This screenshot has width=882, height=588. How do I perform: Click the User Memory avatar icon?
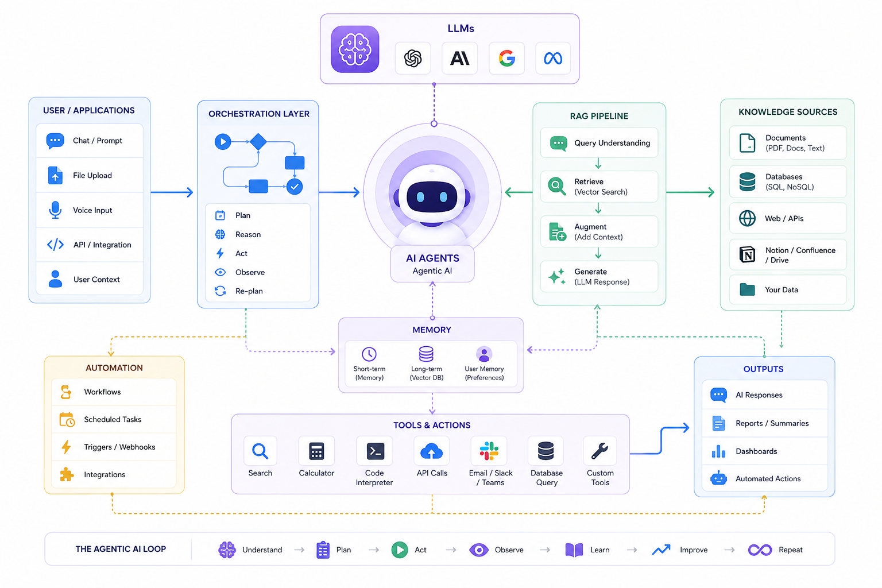click(484, 354)
